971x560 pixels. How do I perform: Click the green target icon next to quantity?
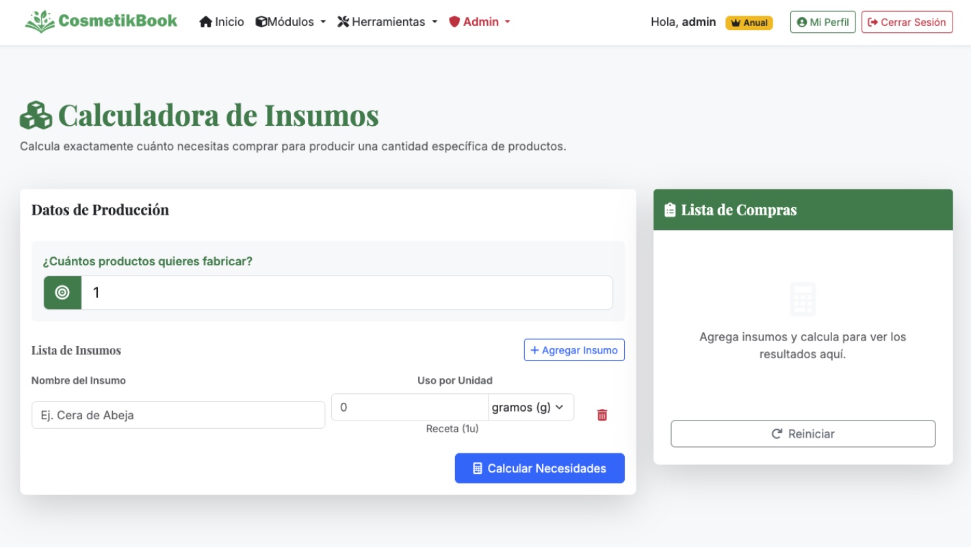62,292
